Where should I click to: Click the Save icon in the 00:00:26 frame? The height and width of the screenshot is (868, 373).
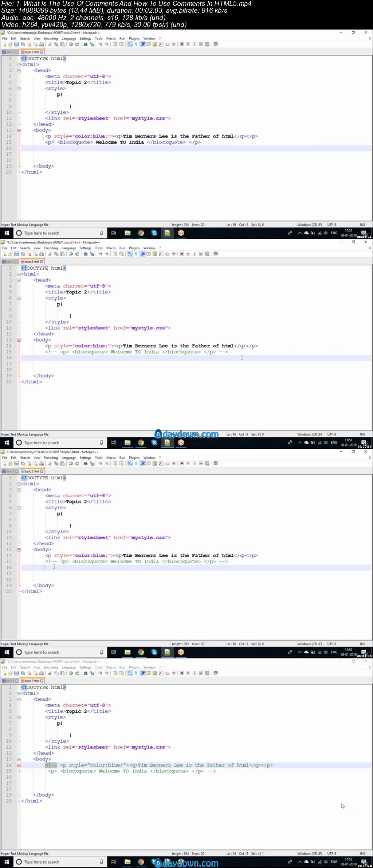[16, 44]
